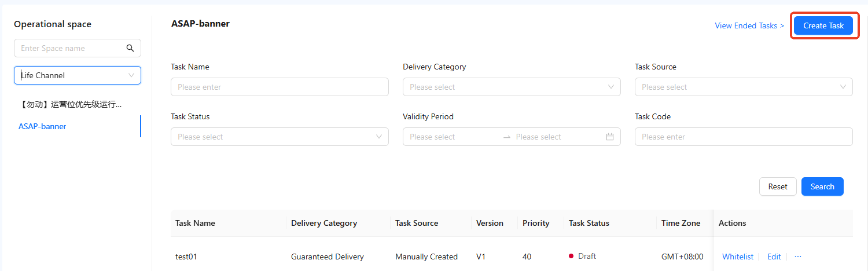Click the V1 version cell
The width and height of the screenshot is (868, 271).
(481, 257)
